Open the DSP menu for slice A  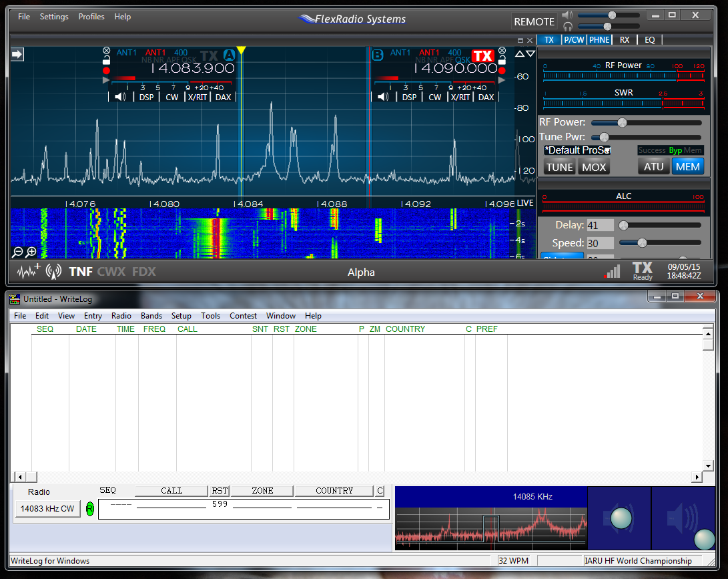[146, 97]
